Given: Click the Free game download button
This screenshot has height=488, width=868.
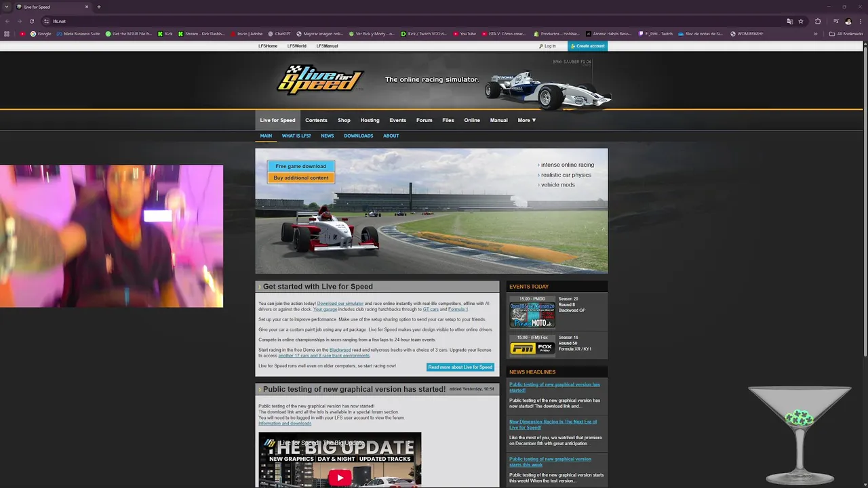Looking at the screenshot, I should point(300,166).
